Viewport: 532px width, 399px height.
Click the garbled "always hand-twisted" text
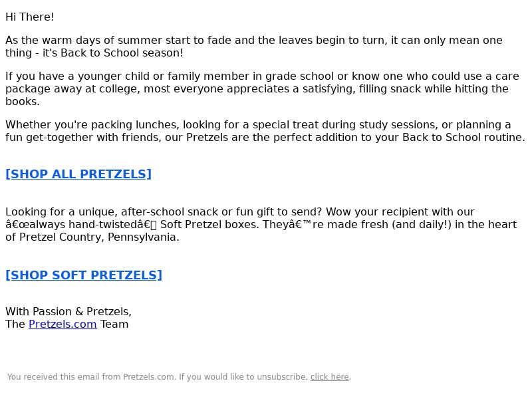coord(81,225)
